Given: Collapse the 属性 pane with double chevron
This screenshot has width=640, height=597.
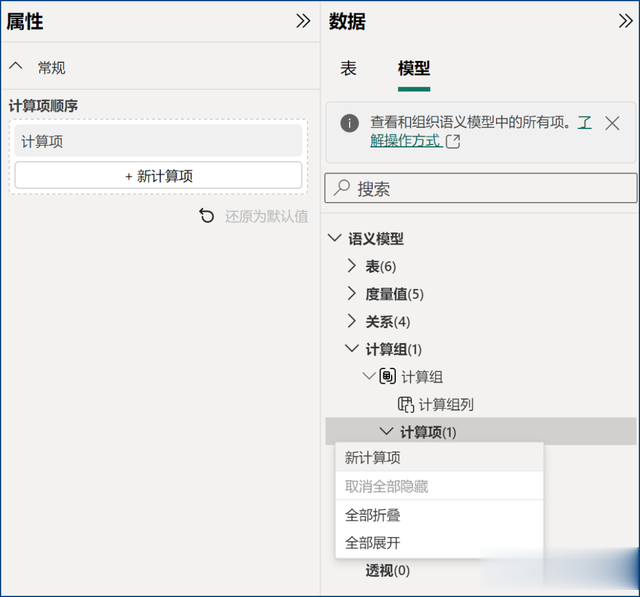Looking at the screenshot, I should pyautogui.click(x=303, y=21).
